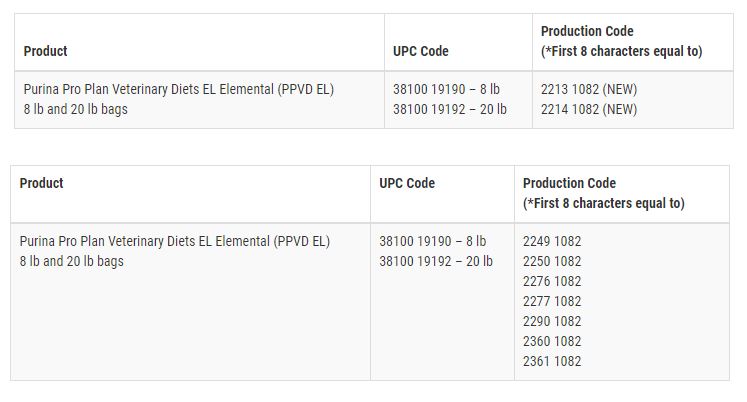Click the first table's UPC Code header
Image resolution: width=747 pixels, height=402 pixels.
(x=421, y=51)
